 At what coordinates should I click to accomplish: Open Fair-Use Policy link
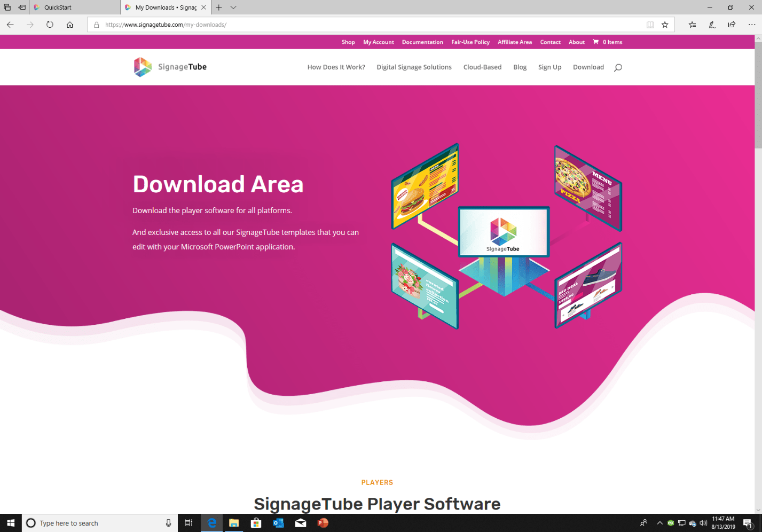pos(470,42)
